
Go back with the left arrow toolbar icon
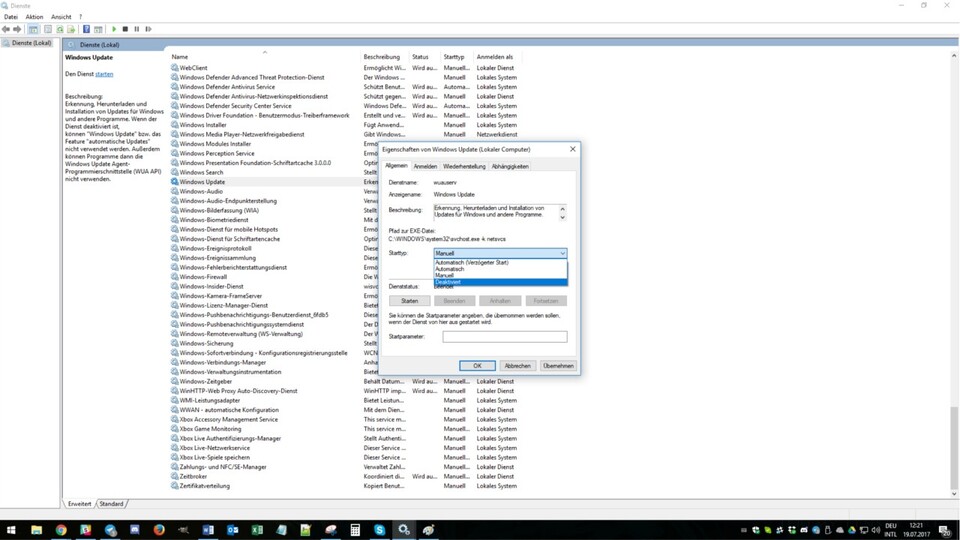[6, 29]
